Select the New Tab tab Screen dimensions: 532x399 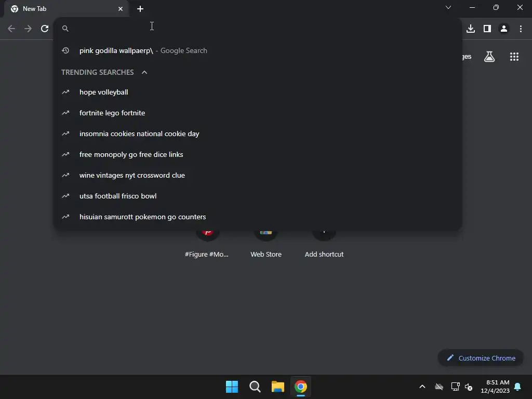[x=66, y=9]
